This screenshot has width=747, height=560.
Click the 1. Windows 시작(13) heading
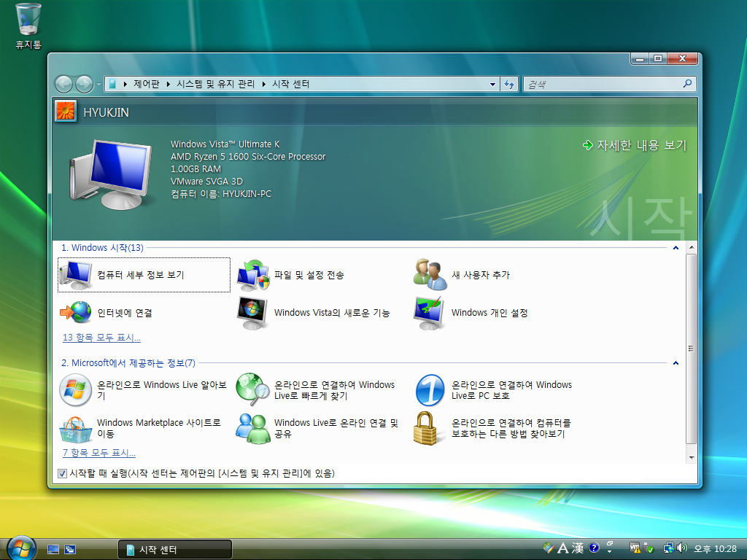102,248
